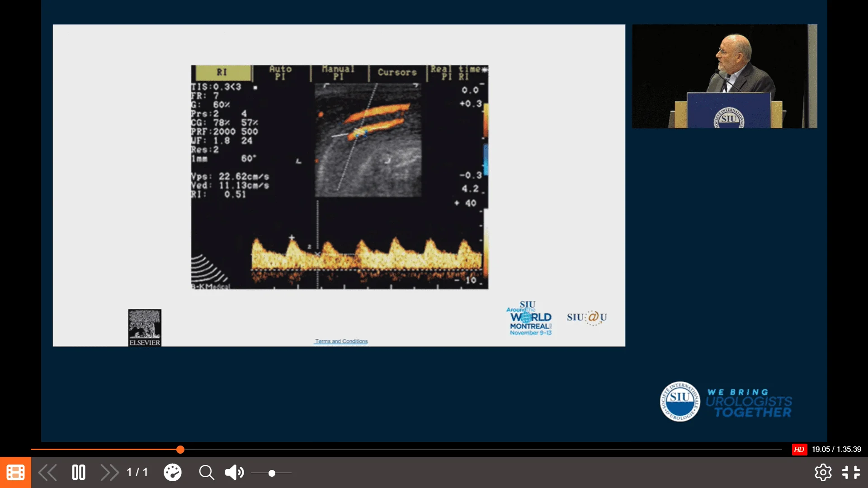Open the color theme palette
Viewport: 868px width, 488px height.
click(172, 473)
